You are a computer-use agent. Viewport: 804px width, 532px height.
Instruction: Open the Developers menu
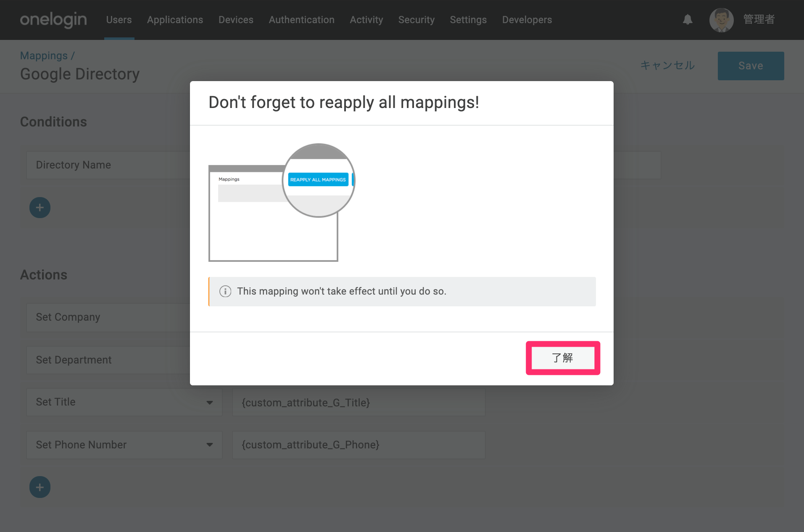[x=527, y=20]
